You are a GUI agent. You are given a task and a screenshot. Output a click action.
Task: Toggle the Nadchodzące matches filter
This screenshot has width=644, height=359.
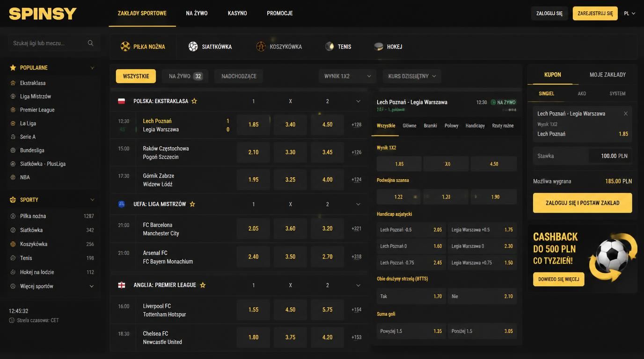(x=239, y=76)
